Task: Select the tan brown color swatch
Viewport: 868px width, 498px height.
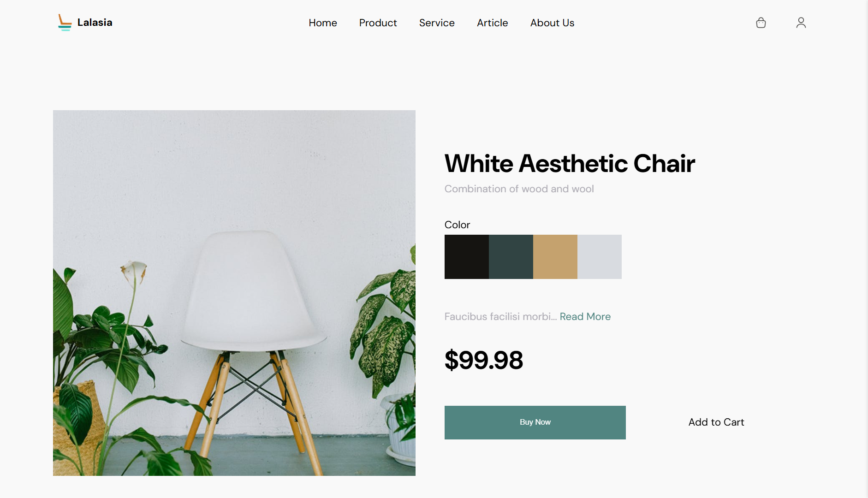Action: (x=555, y=257)
